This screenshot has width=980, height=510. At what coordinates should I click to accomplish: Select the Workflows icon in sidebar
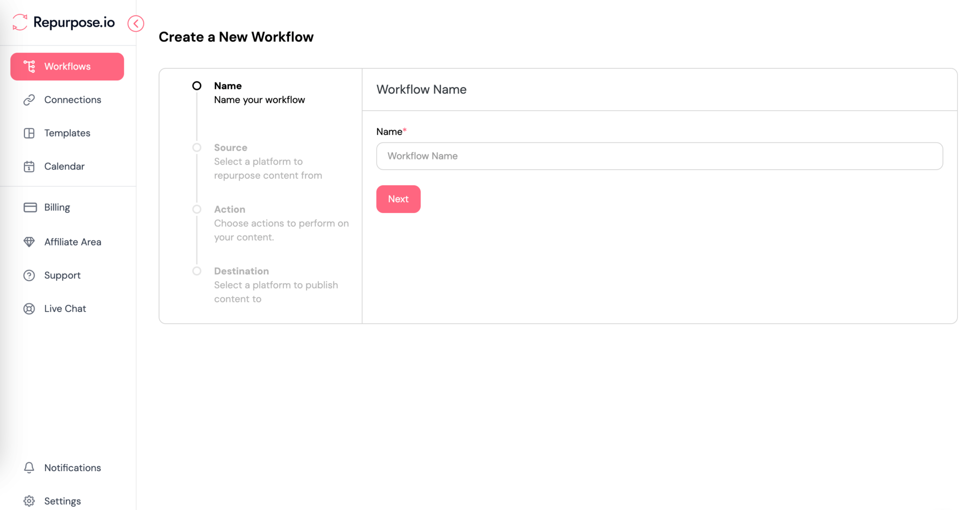point(30,66)
